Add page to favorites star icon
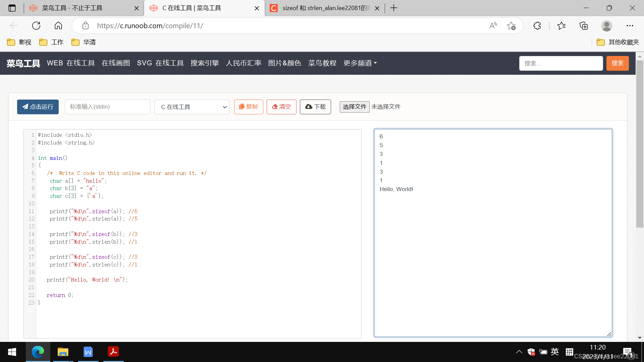This screenshot has width=644, height=362. coord(511,26)
